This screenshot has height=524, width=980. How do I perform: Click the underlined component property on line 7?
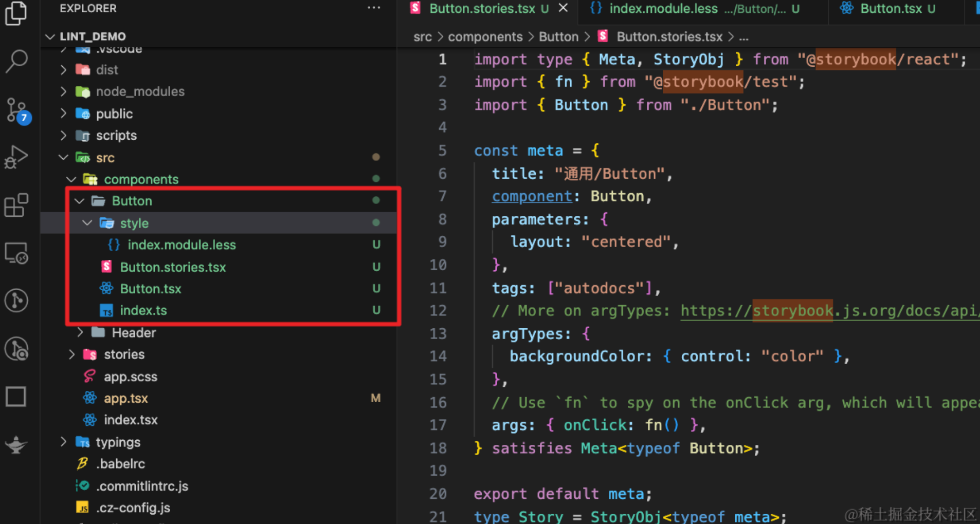532,196
